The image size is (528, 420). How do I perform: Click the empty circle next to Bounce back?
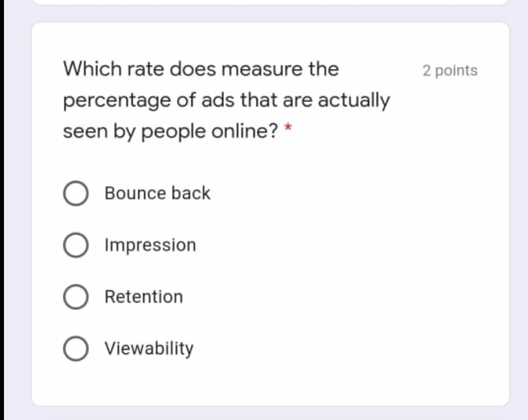point(76,193)
